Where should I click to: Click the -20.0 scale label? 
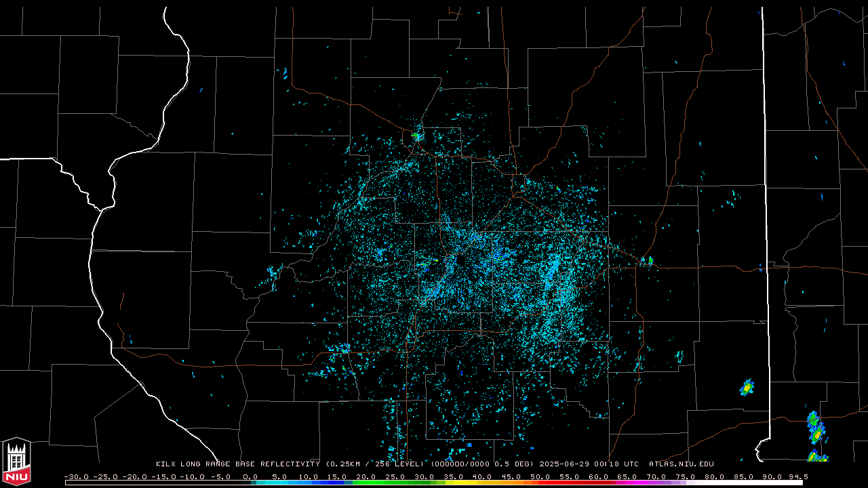pyautogui.click(x=134, y=477)
